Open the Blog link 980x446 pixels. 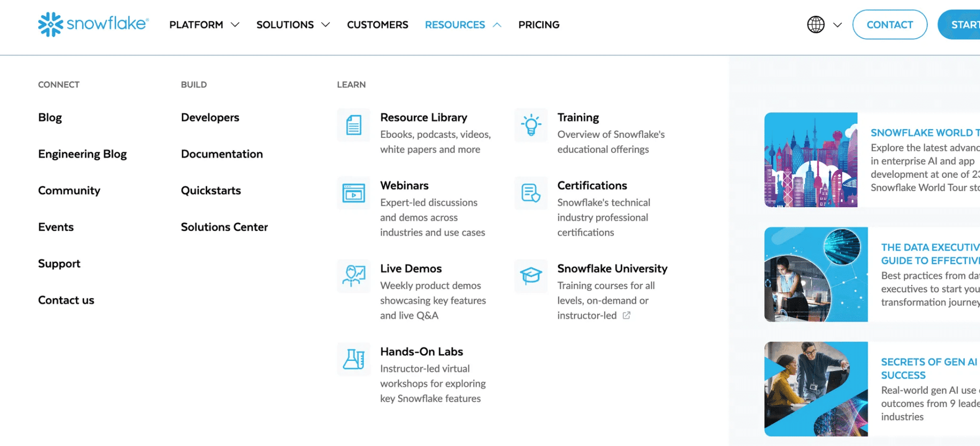(50, 117)
